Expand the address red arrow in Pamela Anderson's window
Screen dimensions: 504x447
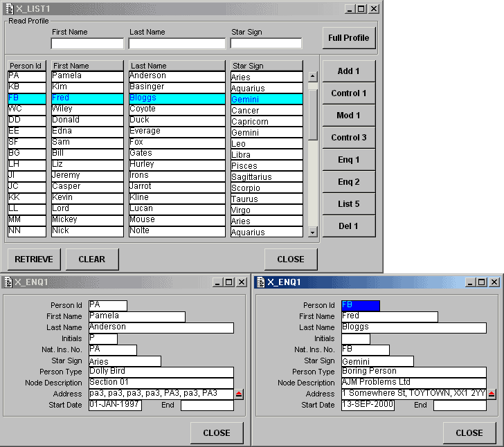click(x=239, y=394)
